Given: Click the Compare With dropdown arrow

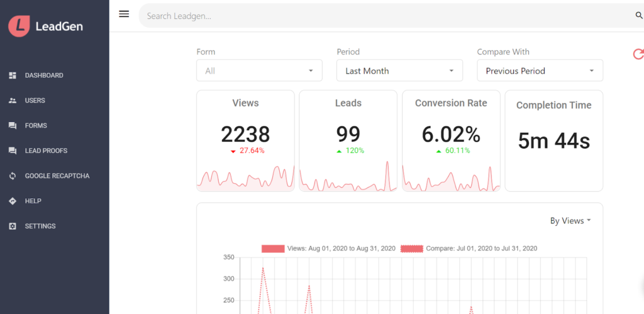Looking at the screenshot, I should point(592,70).
